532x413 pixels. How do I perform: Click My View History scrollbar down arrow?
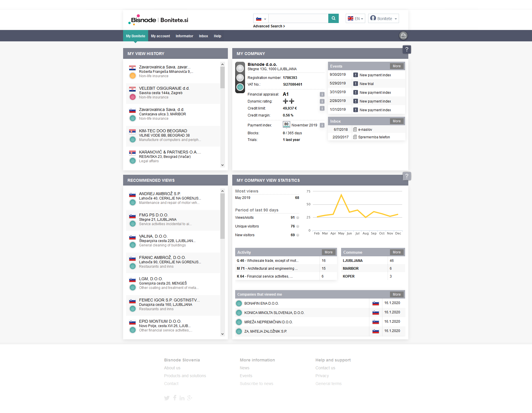click(222, 165)
